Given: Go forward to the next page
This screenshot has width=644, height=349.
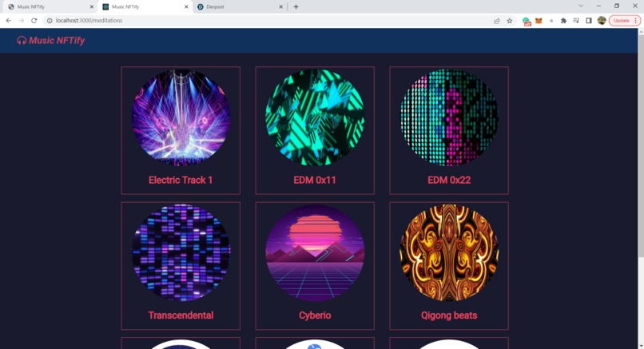Looking at the screenshot, I should coord(22,21).
